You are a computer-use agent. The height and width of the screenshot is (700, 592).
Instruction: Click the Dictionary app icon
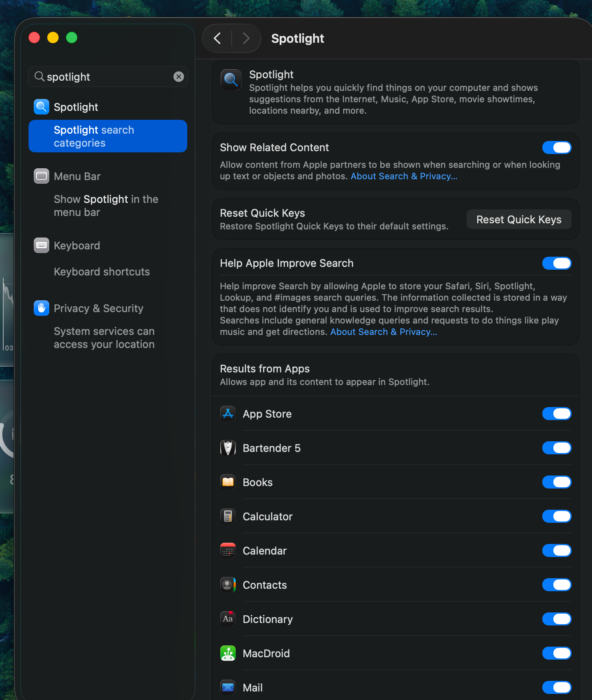228,619
